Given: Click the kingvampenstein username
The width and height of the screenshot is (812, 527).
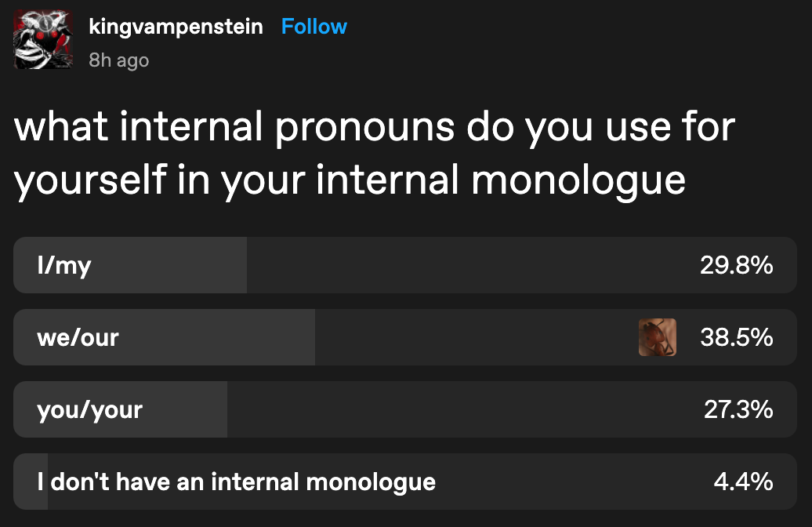Looking at the screenshot, I should (x=176, y=27).
